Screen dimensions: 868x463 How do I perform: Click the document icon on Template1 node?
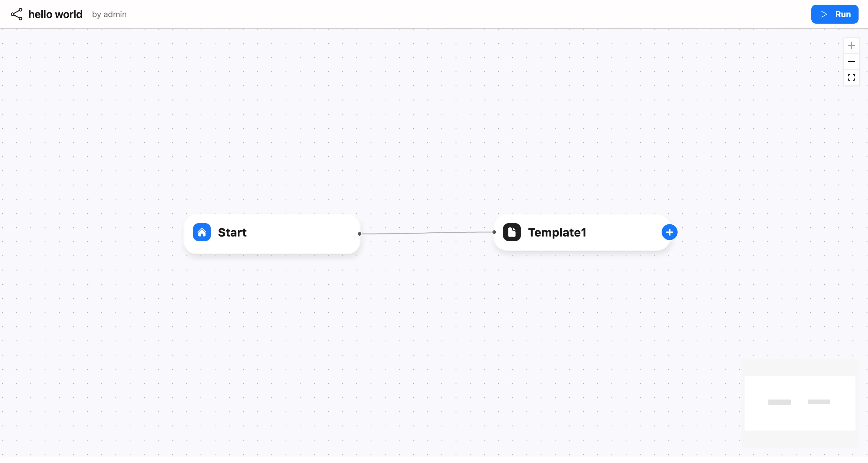pyautogui.click(x=512, y=232)
